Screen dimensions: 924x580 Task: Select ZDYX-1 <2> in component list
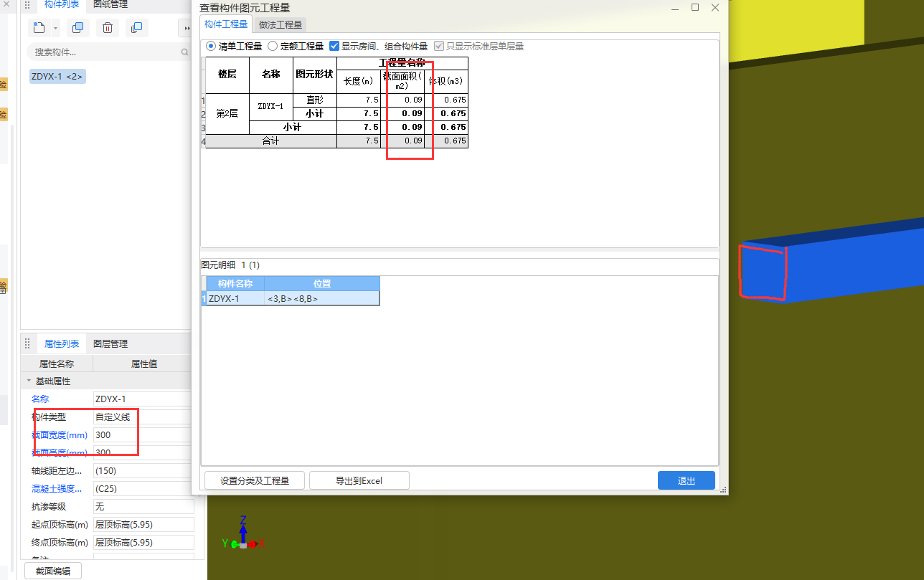click(x=57, y=77)
